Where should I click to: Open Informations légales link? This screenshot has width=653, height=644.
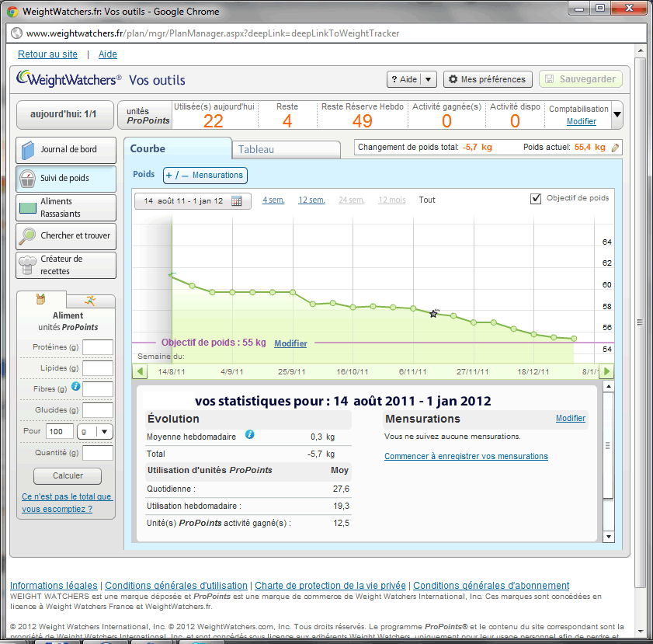point(54,585)
